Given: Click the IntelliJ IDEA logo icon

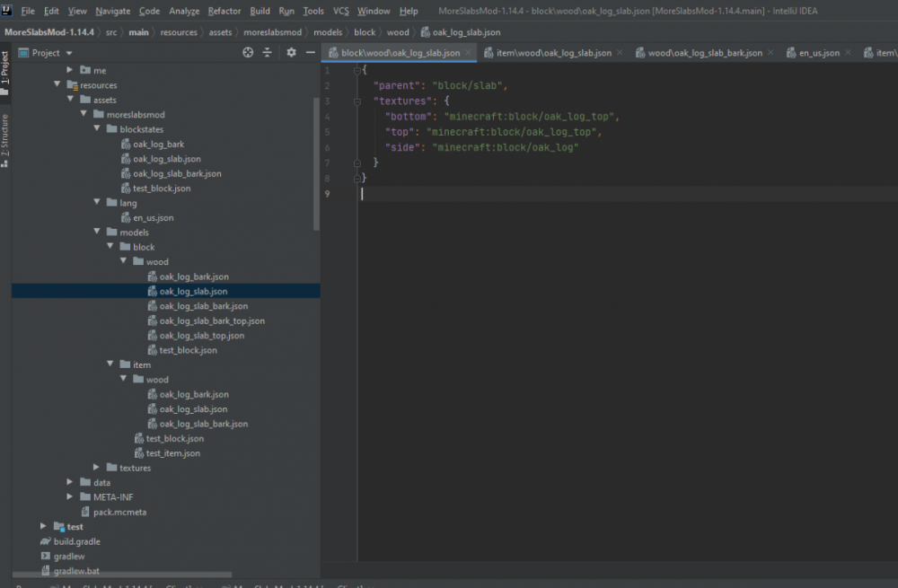Looking at the screenshot, I should pos(7,10).
